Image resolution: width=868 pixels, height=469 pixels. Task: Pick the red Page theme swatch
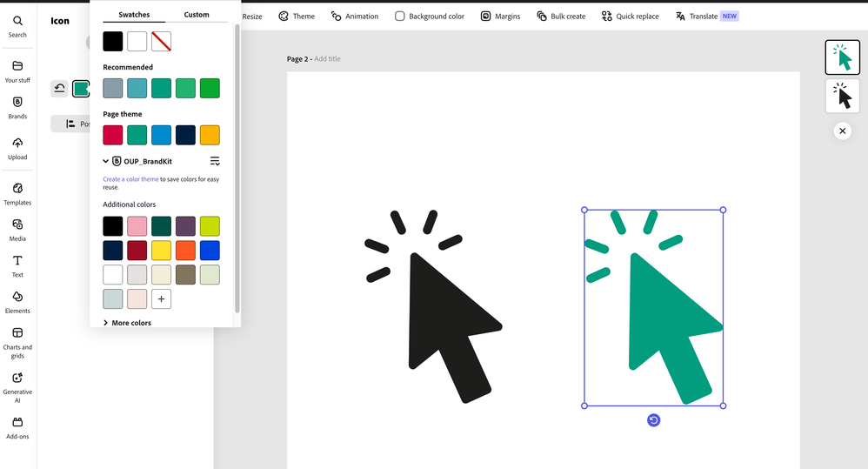click(x=112, y=135)
